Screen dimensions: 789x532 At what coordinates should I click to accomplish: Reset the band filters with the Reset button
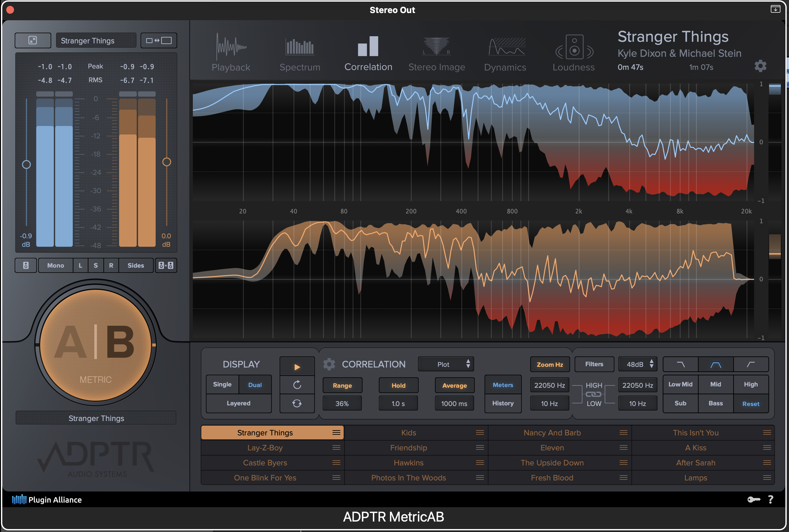[751, 403]
